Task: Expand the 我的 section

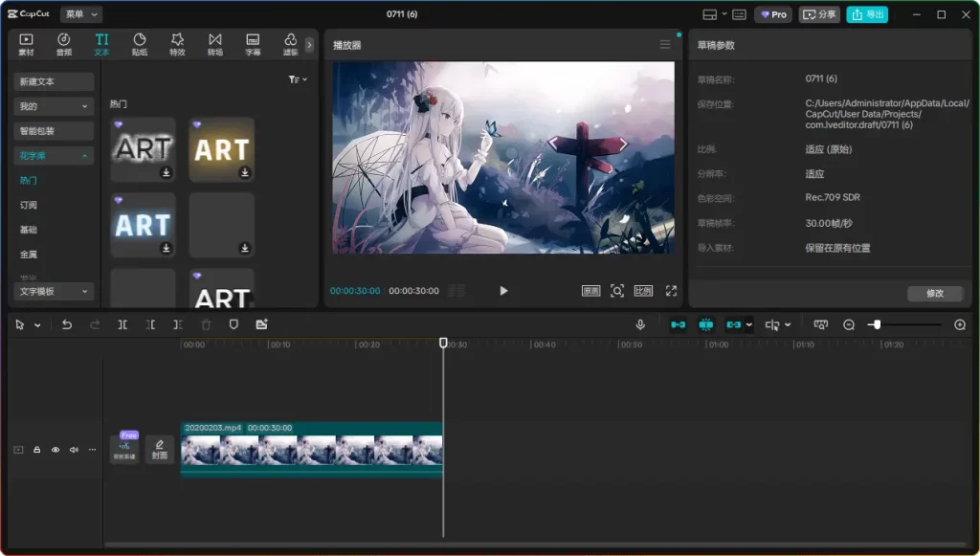Action: pyautogui.click(x=54, y=106)
